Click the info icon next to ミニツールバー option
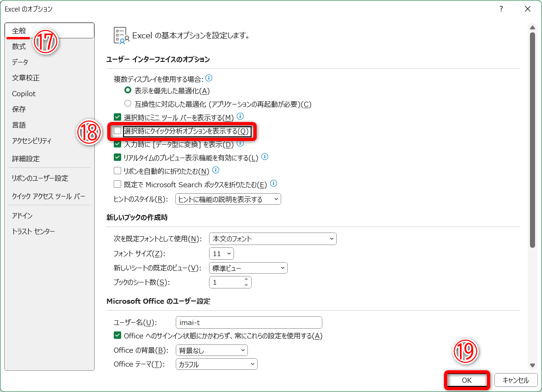Image resolution: width=542 pixels, height=392 pixels. point(240,116)
